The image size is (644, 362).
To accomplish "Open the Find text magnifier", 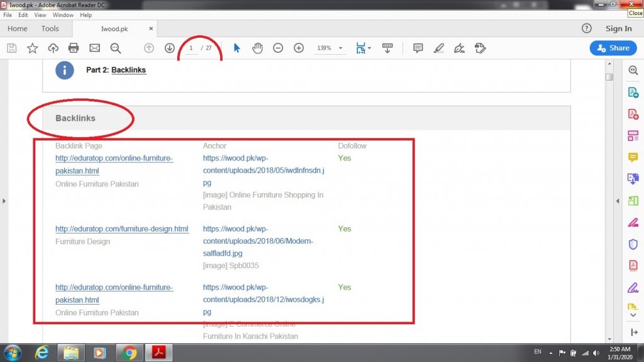I will [x=116, y=48].
